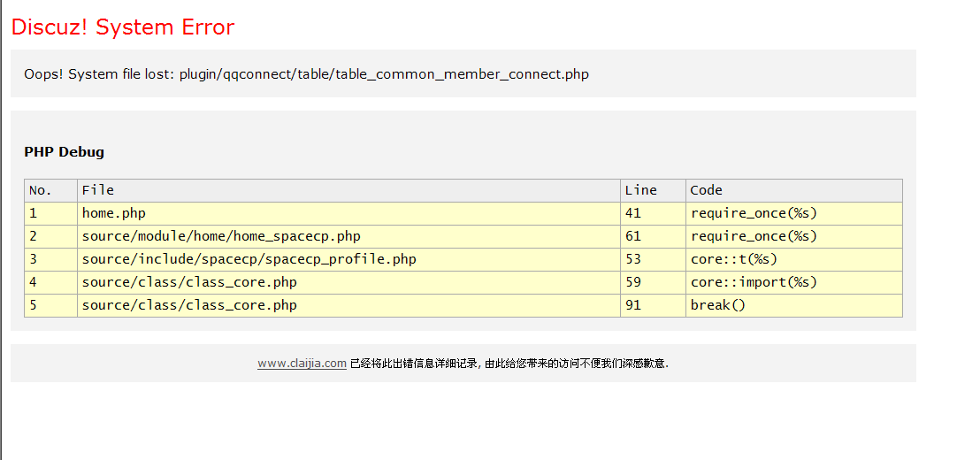Image resolution: width=980 pixels, height=460 pixels.
Task: Click the core::import(%s) code cell
Action: click(x=754, y=282)
